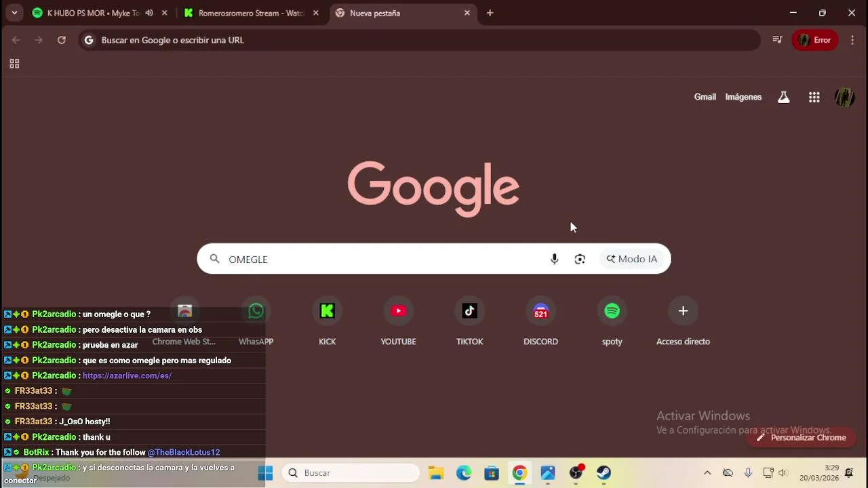The height and width of the screenshot is (488, 868).
Task: Open the DISCORD shortcut
Action: tap(540, 322)
